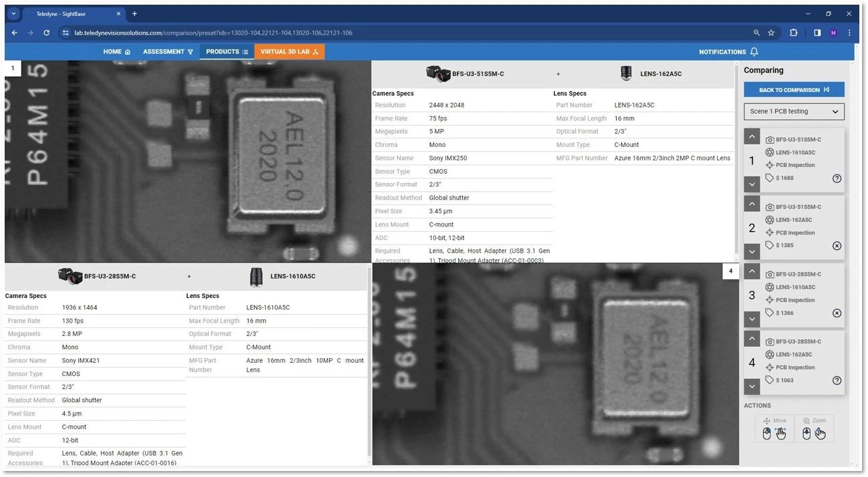The width and height of the screenshot is (868, 477).
Task: Open the browser profile avatar
Action: [833, 33]
